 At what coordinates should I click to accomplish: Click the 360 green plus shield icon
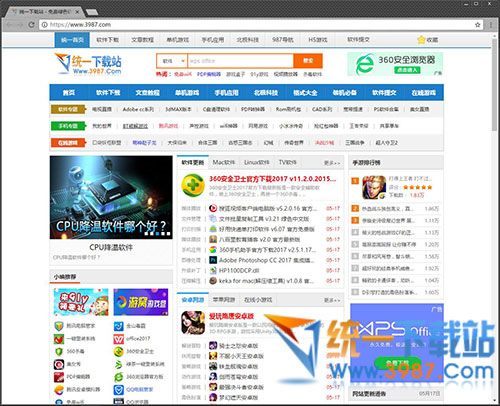pyautogui.click(x=193, y=185)
